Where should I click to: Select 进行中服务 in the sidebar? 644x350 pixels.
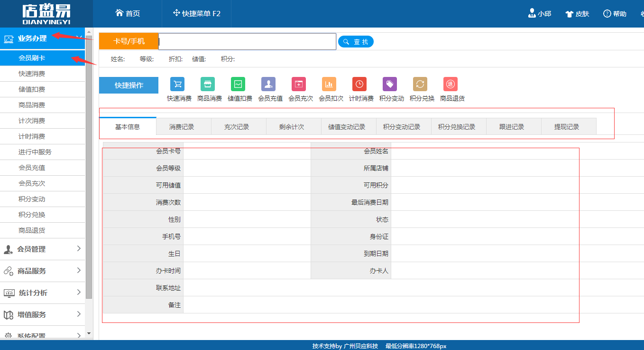42,152
